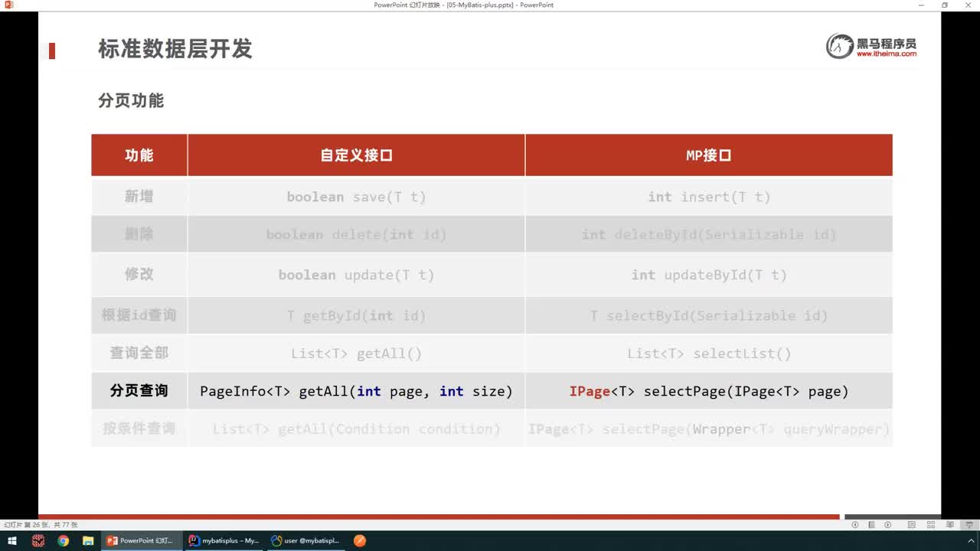This screenshot has width=980, height=551.
Task: Switch to user @mybatispl... taskbar window
Action: 305,541
